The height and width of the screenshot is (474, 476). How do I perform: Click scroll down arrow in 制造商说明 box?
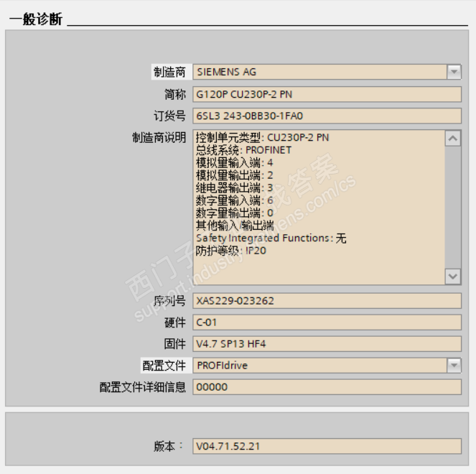[453, 276]
